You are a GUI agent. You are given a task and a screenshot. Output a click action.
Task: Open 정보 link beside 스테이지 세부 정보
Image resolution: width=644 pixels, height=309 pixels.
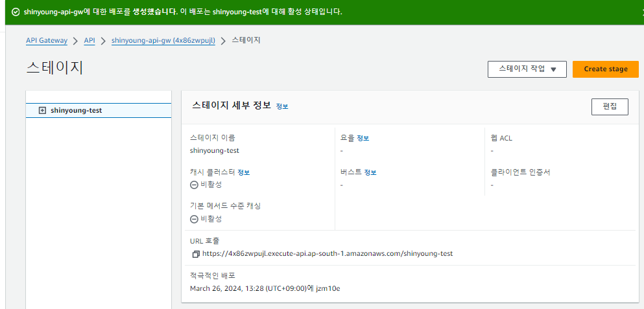pos(282,106)
